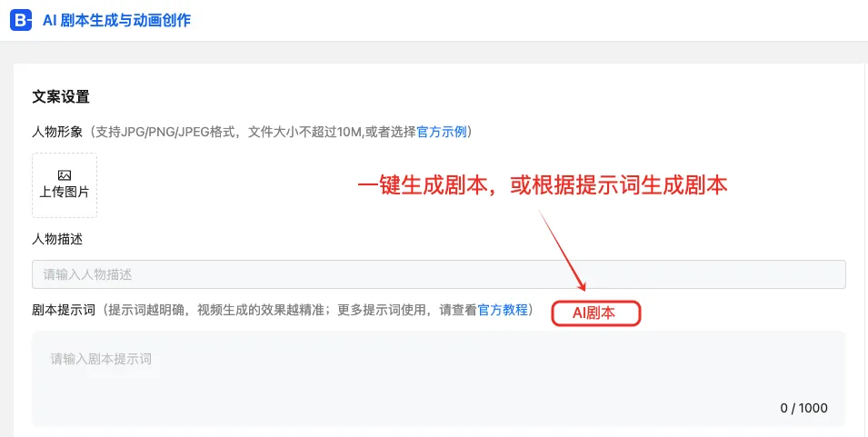Click the 人物形象 field label
The width and height of the screenshot is (868, 437).
point(57,133)
